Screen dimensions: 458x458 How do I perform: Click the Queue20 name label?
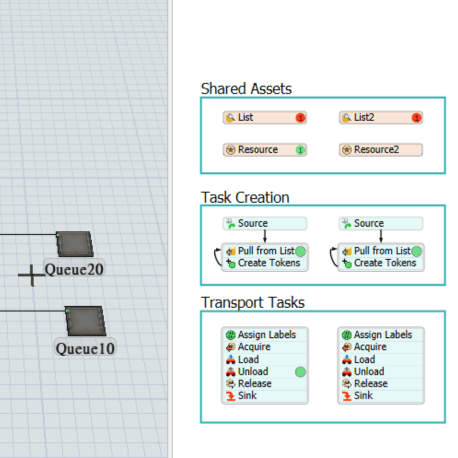point(74,269)
